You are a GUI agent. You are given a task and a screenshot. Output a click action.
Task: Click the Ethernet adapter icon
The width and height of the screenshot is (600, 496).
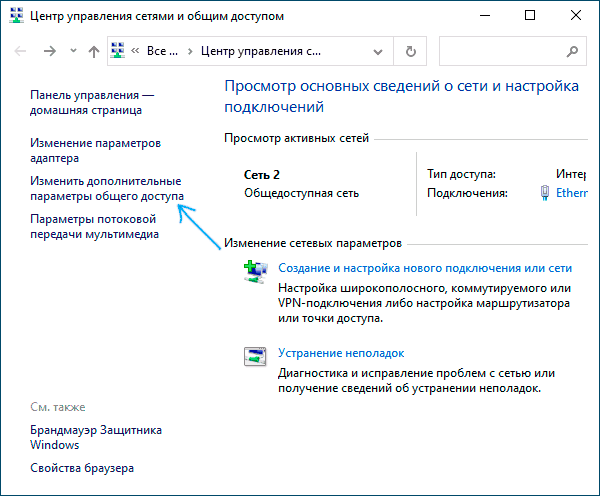pos(545,193)
